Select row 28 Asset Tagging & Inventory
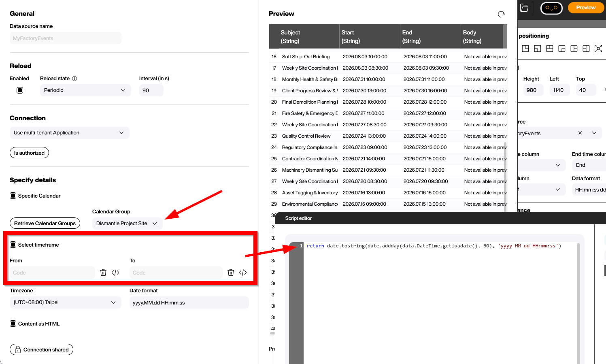This screenshot has height=364, width=606. tap(388, 193)
